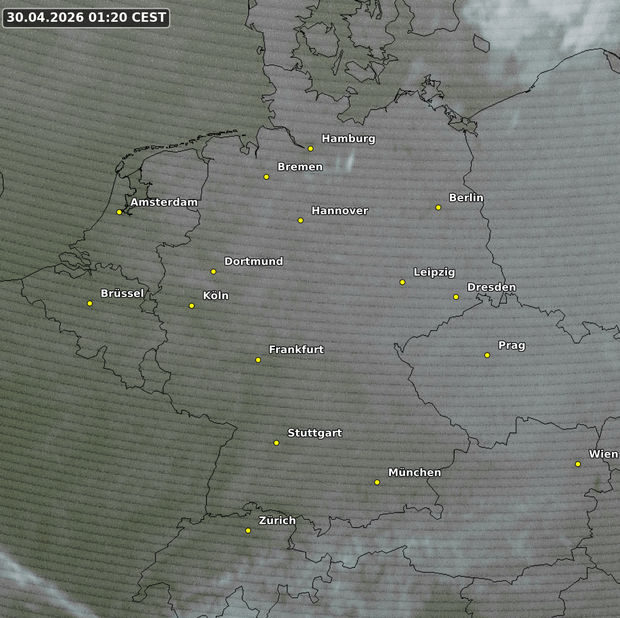Screen dimensions: 620x618
Task: Select the yellow marker for Berlin
Action: pos(438,207)
